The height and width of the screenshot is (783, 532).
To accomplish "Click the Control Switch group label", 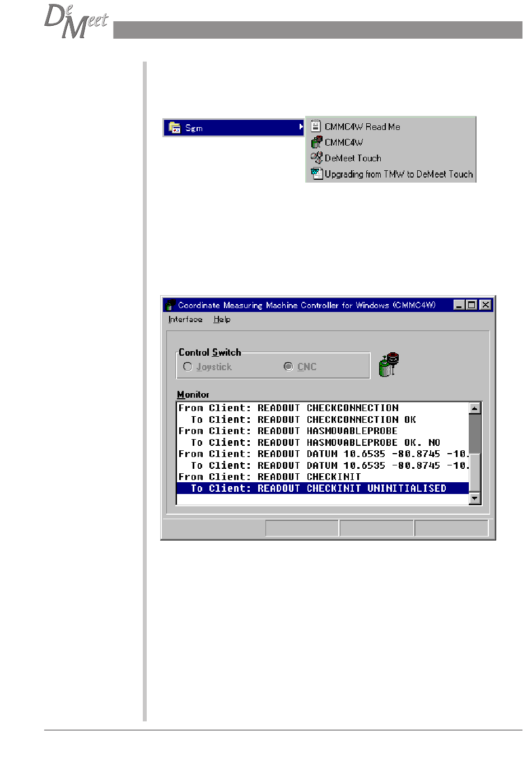I will 210,352.
